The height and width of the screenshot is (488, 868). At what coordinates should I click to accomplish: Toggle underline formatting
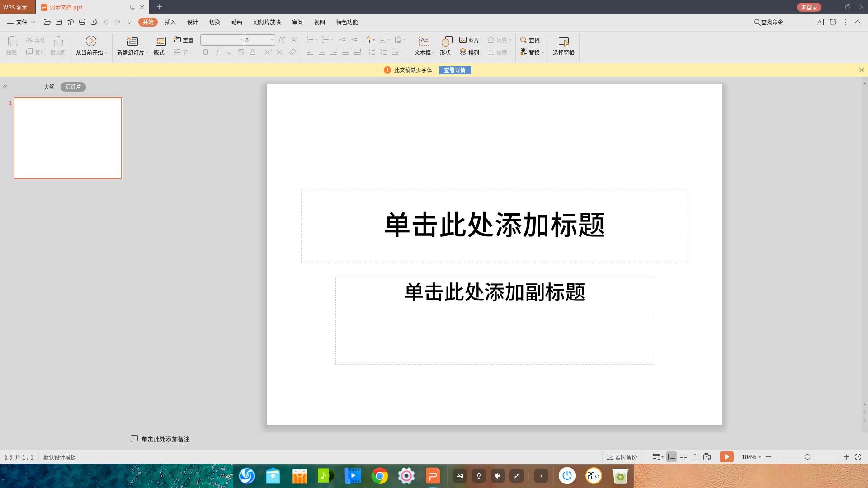point(229,52)
